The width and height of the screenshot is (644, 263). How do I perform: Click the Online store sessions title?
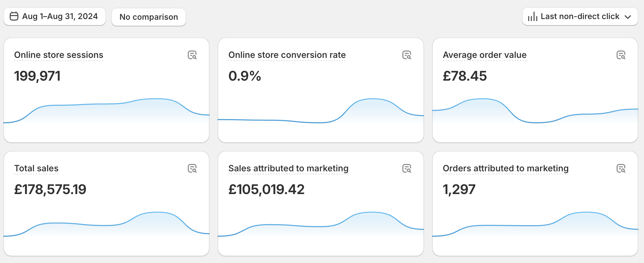(x=58, y=55)
